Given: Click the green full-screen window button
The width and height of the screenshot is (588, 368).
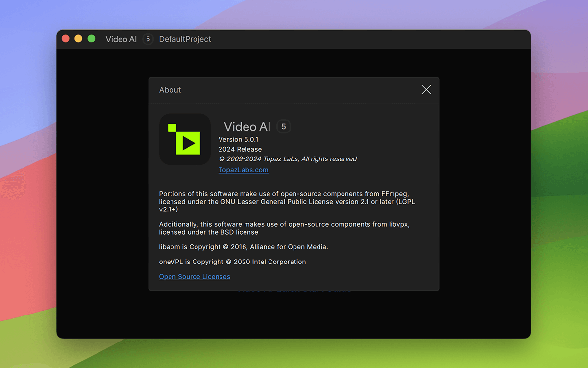Looking at the screenshot, I should pos(91,39).
